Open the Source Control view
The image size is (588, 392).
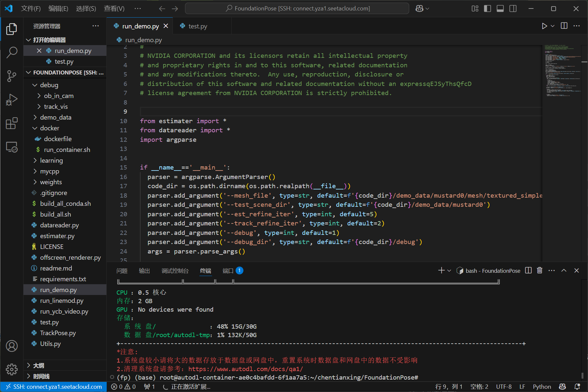click(x=12, y=76)
